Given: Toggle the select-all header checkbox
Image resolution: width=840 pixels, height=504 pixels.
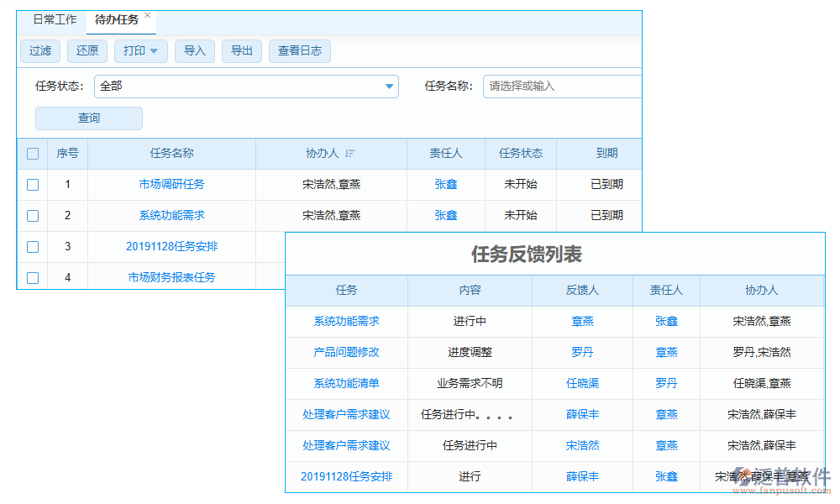Looking at the screenshot, I should 33,154.
